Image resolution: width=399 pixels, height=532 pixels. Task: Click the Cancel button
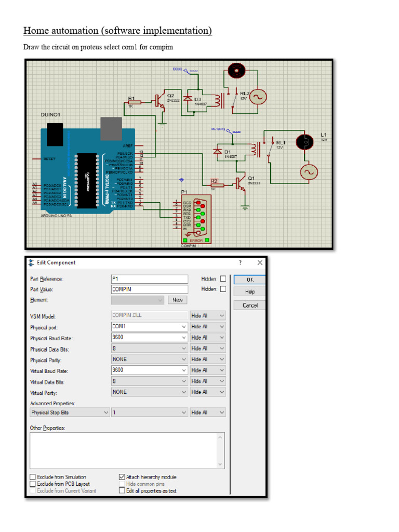click(x=250, y=305)
